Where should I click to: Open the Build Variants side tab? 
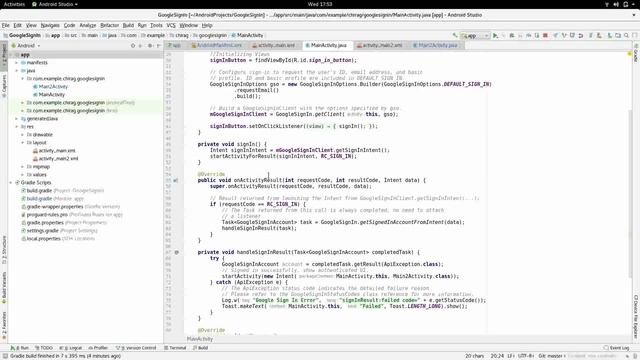click(x=4, y=287)
